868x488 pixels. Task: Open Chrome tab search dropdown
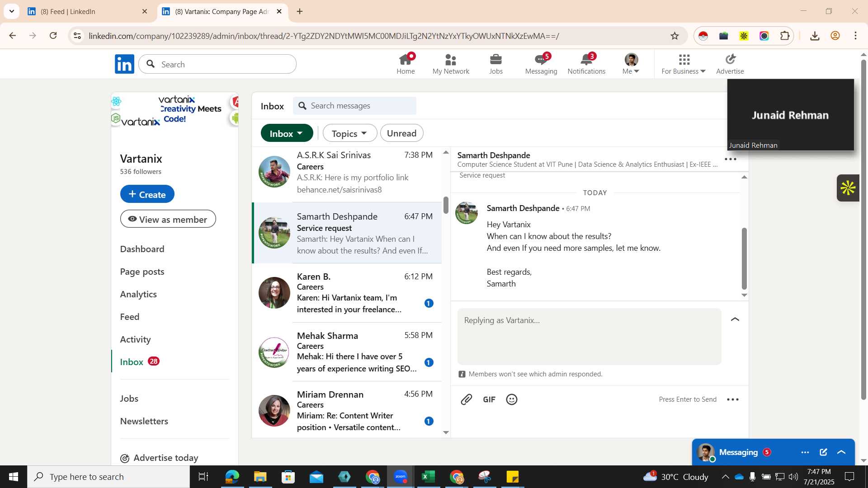(x=11, y=11)
